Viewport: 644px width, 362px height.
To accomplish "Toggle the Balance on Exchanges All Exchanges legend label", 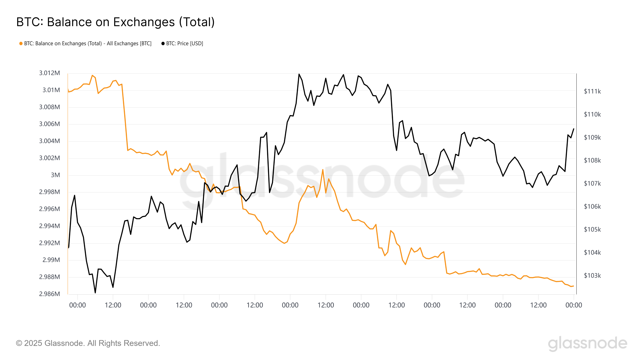I will pos(88,43).
